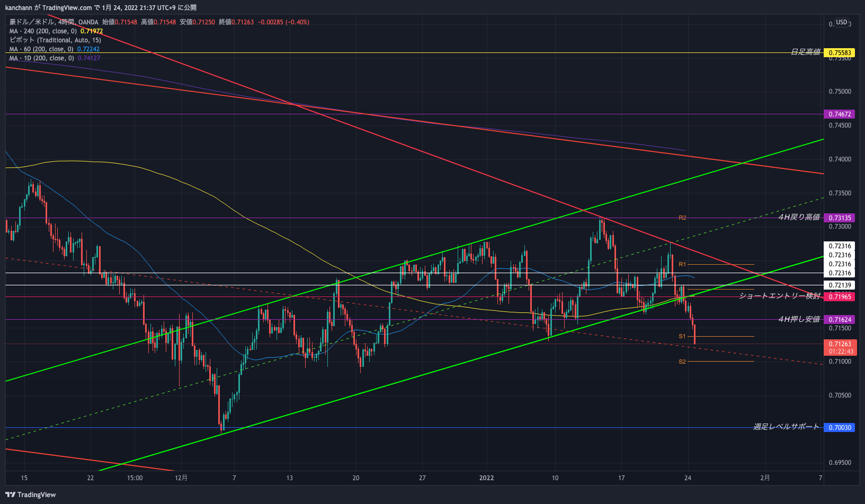Click the 01:22:43 bar countdown timer
The image size is (865, 504).
[x=841, y=352]
